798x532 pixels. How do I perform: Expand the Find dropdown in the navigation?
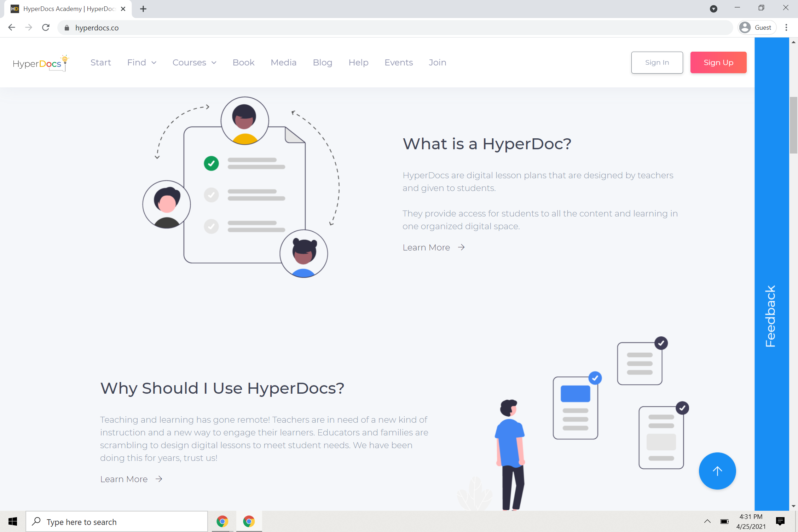141,62
